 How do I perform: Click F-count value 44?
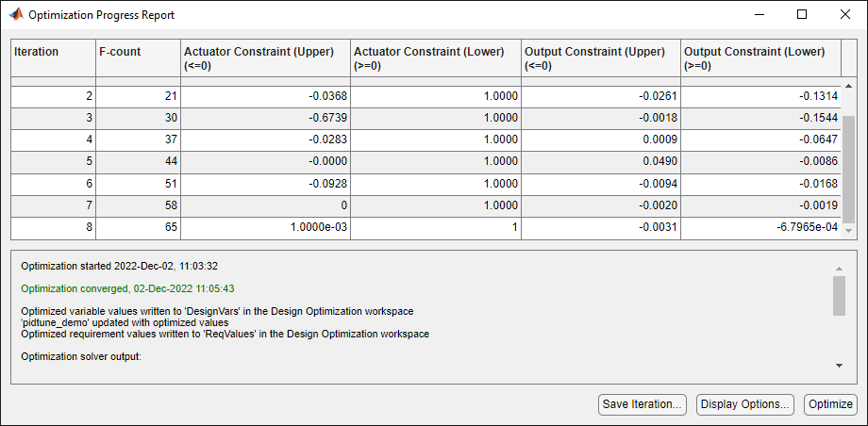[139, 161]
